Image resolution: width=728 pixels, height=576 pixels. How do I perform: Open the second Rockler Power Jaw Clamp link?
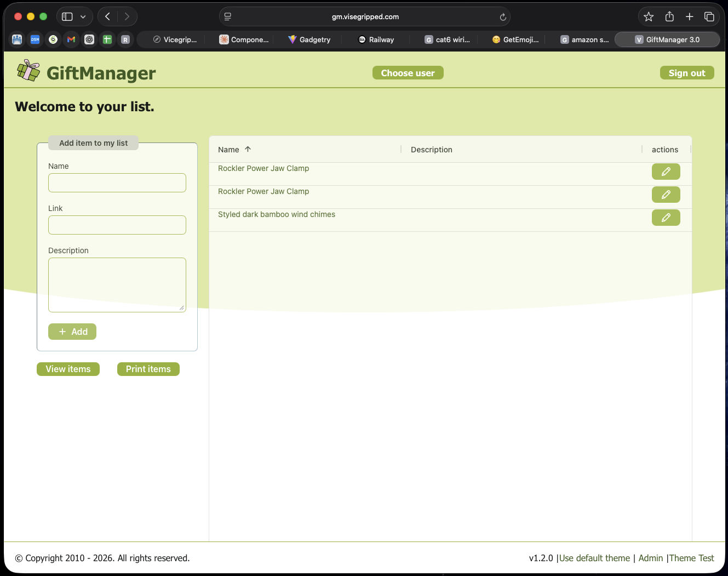click(263, 191)
